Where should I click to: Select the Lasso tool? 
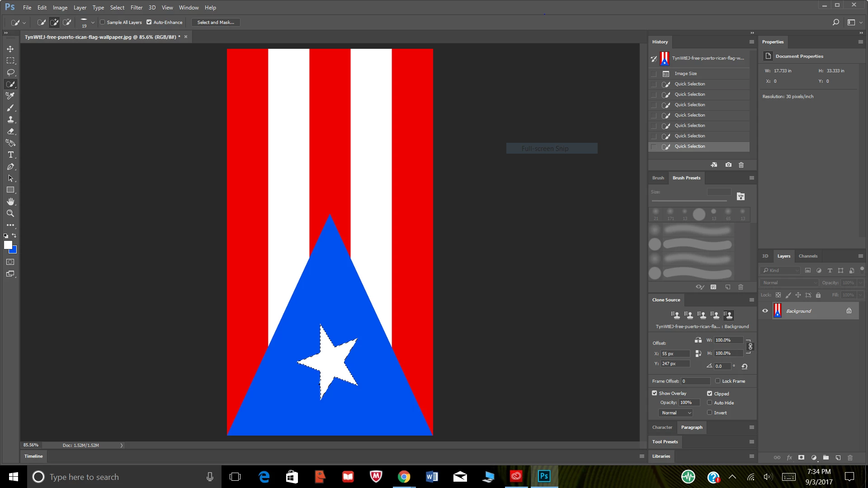(x=10, y=72)
